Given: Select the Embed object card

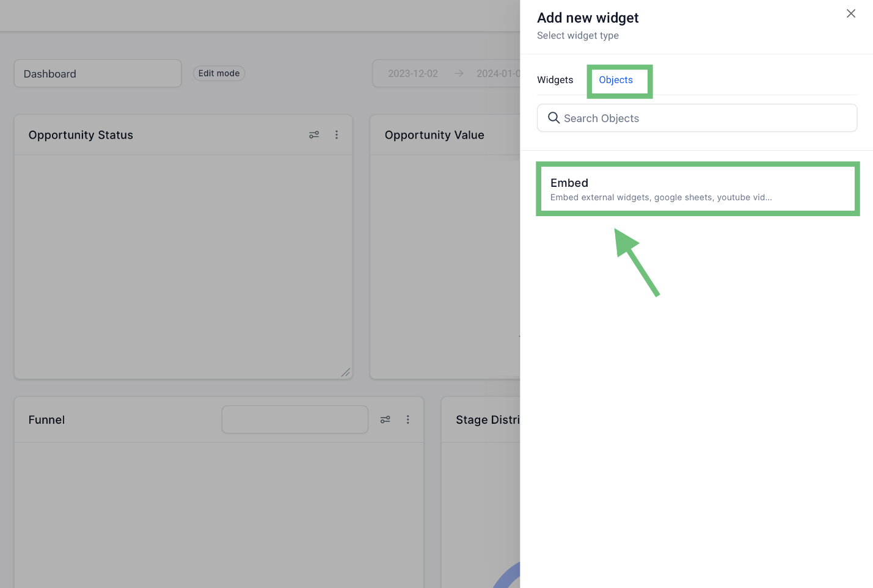Looking at the screenshot, I should 698,189.
